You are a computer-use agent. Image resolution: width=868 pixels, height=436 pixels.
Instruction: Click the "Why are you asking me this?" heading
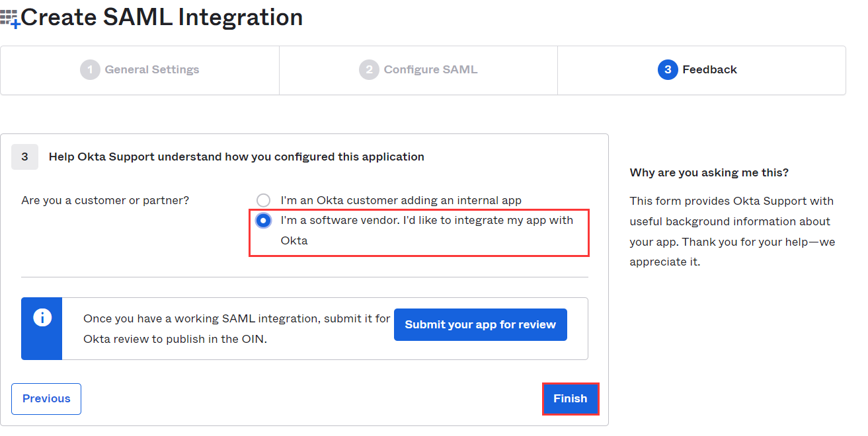tap(709, 172)
